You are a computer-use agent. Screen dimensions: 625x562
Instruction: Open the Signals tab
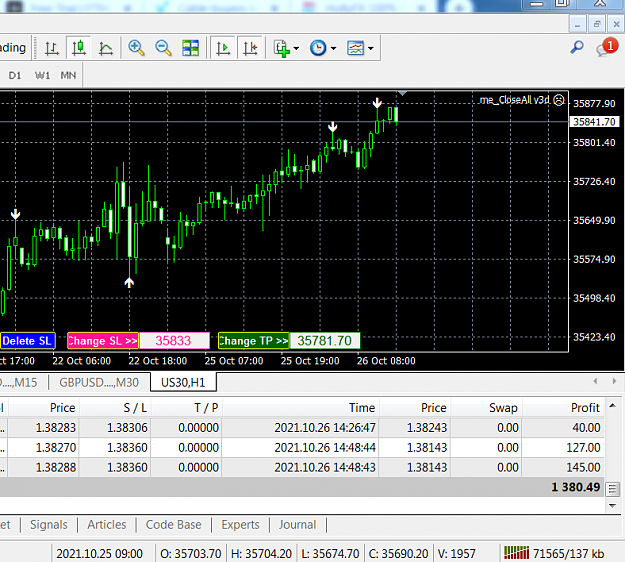(49, 525)
